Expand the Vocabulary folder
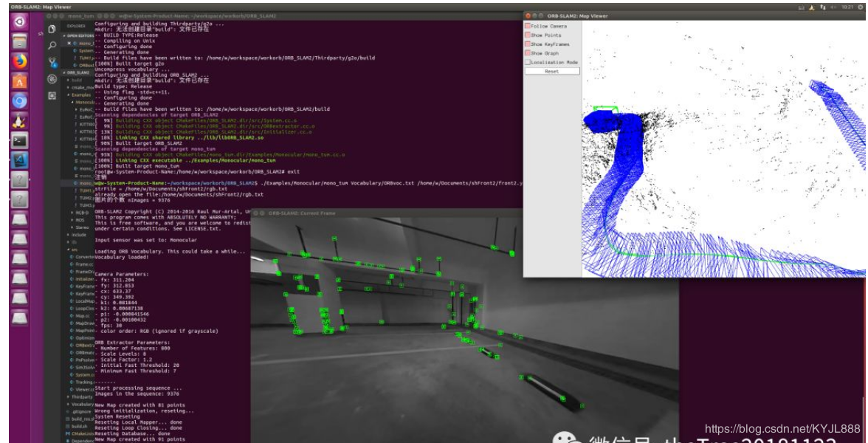Image resolution: width=868 pixels, height=443 pixels. (x=81, y=405)
